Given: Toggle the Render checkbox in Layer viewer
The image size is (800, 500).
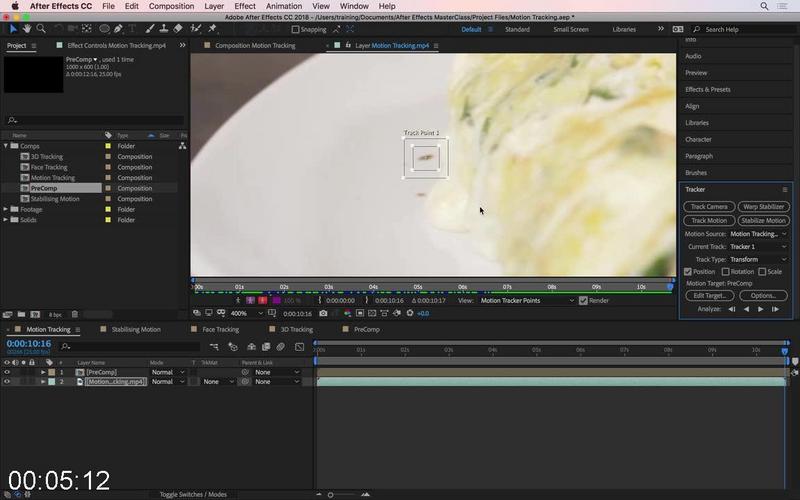Looking at the screenshot, I should click(x=583, y=301).
